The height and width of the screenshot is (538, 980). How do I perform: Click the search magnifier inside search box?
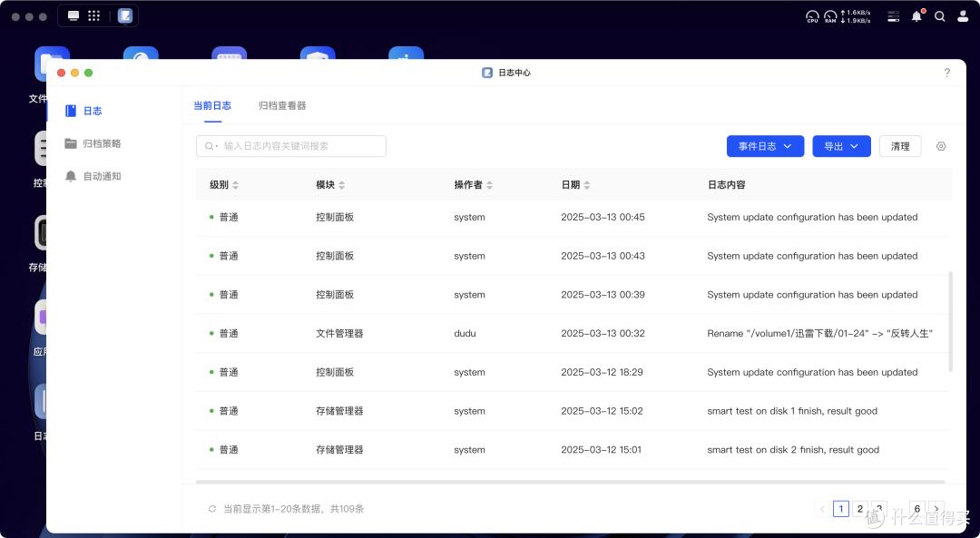(210, 146)
